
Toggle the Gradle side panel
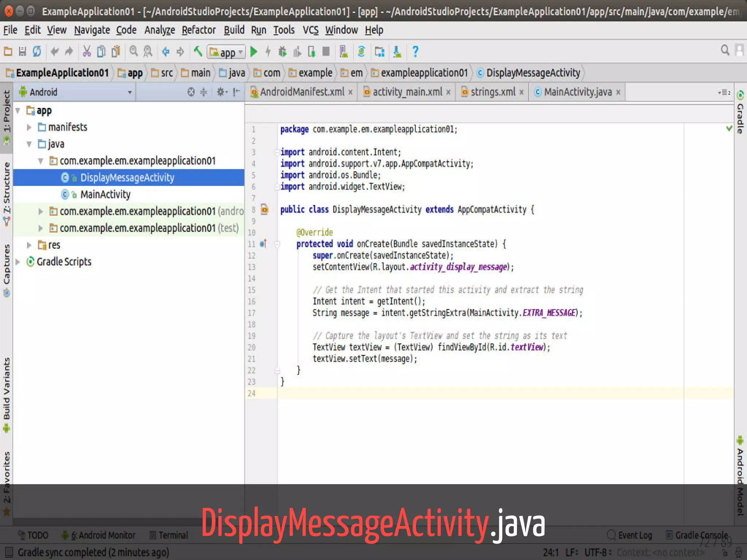click(x=740, y=112)
